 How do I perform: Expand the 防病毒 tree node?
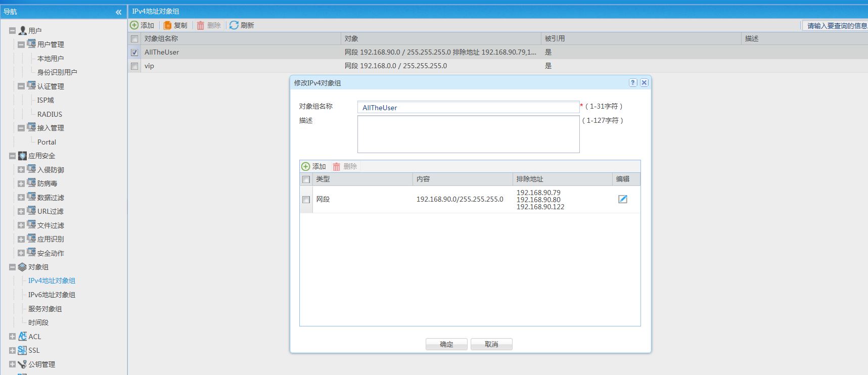[x=21, y=183]
